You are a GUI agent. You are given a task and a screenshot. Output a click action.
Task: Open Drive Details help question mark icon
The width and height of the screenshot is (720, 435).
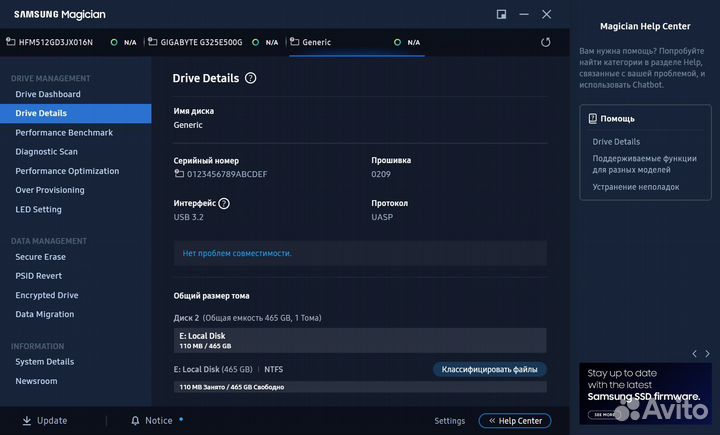(250, 78)
